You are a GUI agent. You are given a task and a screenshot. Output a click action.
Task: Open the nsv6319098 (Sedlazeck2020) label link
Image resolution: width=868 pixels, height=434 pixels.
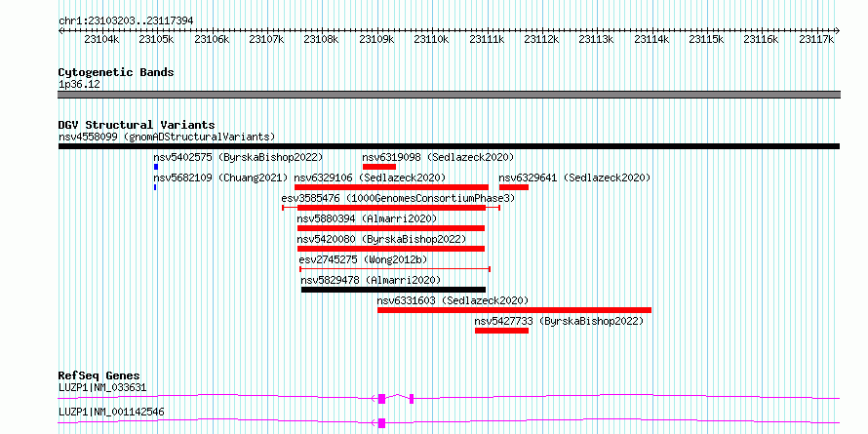click(438, 157)
